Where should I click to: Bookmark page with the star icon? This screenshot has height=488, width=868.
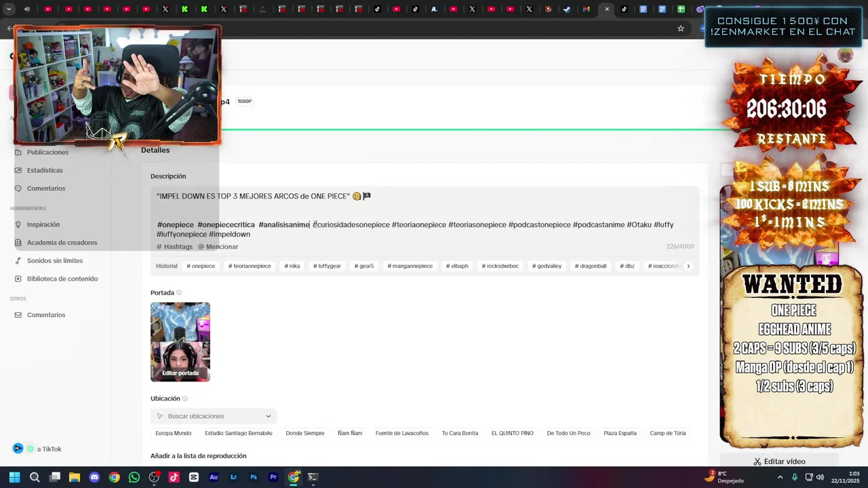pyautogui.click(x=681, y=28)
